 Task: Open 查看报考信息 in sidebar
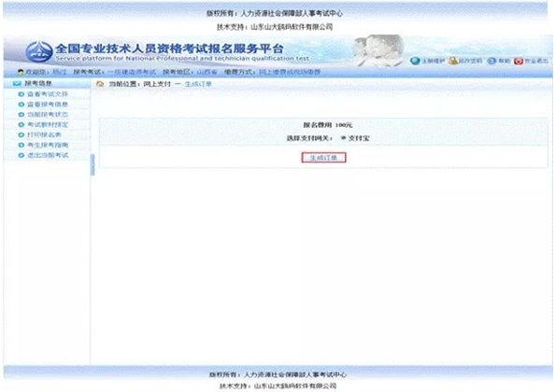pyautogui.click(x=48, y=105)
